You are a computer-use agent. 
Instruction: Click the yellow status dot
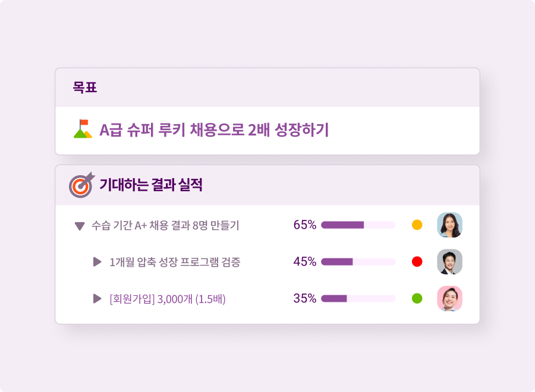(x=417, y=225)
